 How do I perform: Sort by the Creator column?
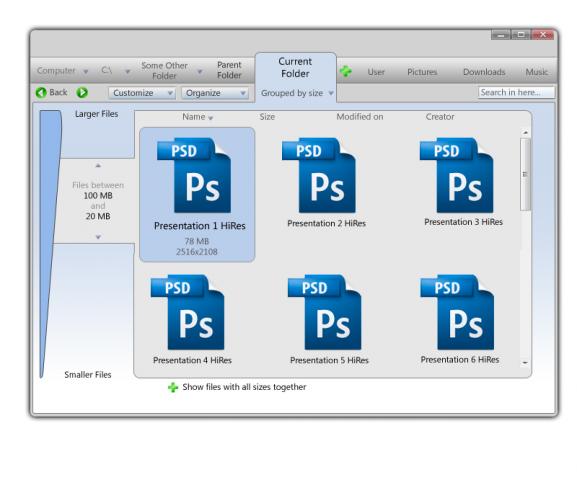click(440, 117)
